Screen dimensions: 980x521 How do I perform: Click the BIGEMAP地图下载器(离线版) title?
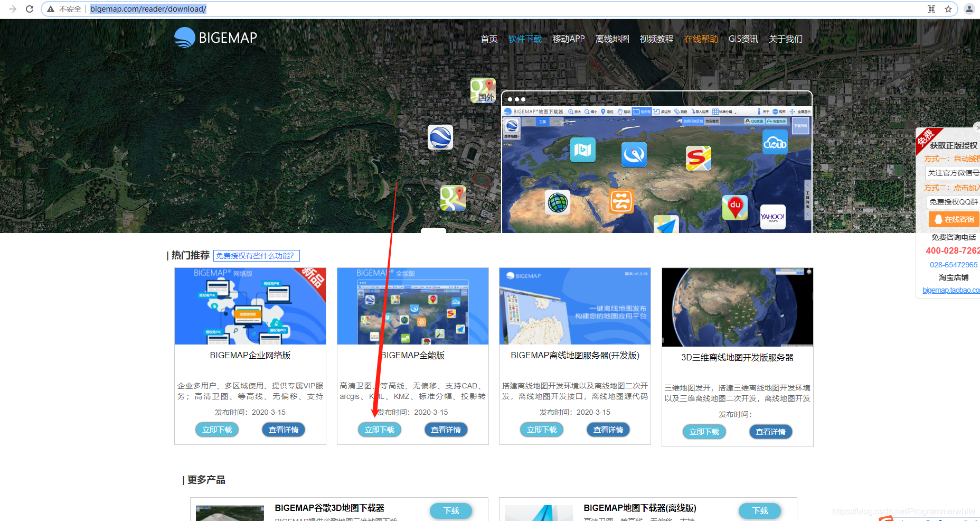click(640, 508)
